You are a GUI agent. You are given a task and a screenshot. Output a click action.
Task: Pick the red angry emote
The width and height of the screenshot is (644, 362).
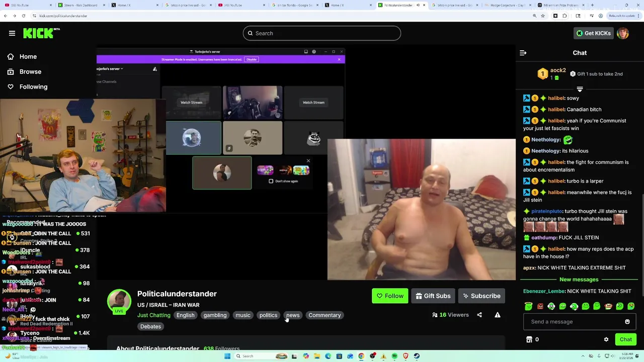tap(540, 306)
